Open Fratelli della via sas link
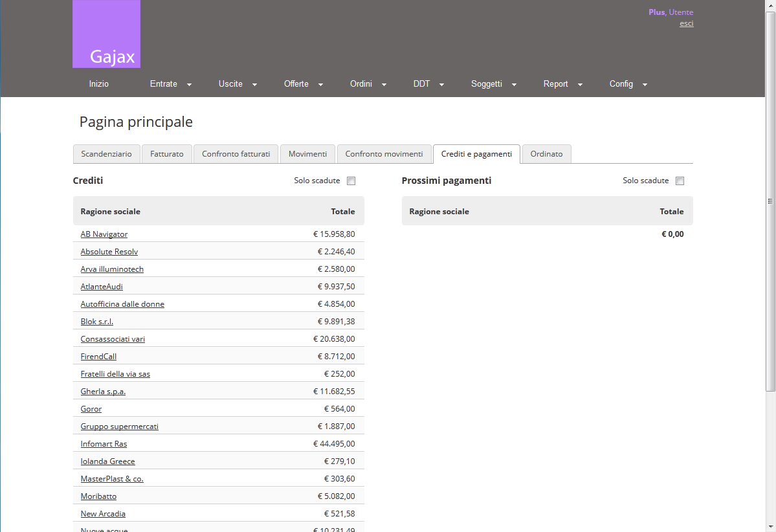 (x=115, y=373)
